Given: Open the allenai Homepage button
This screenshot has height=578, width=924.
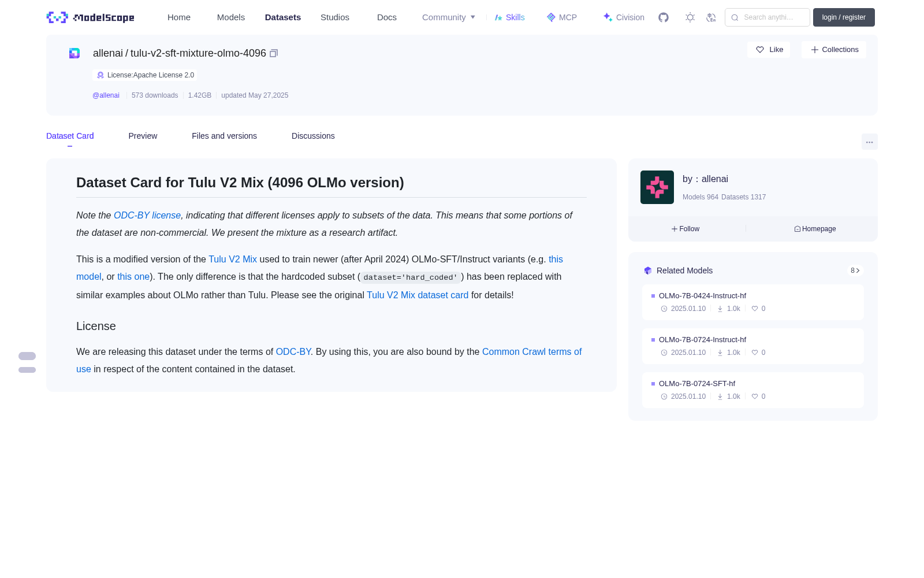Looking at the screenshot, I should [x=815, y=229].
